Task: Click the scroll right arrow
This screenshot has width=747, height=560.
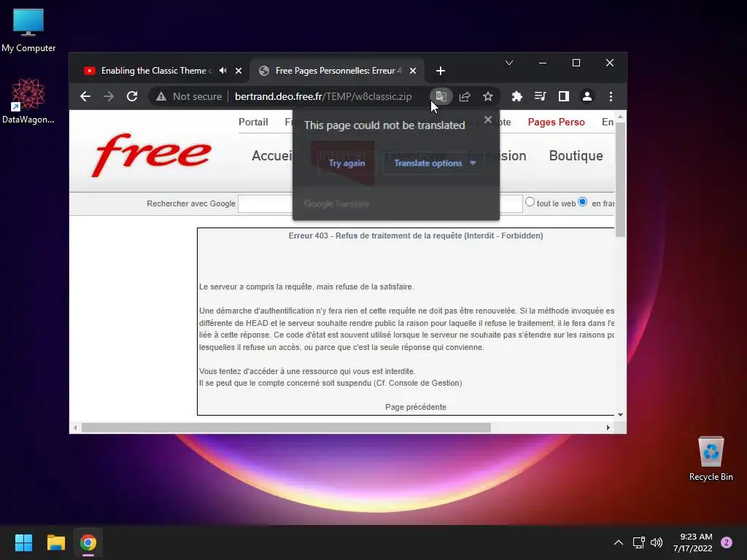Action: (608, 427)
